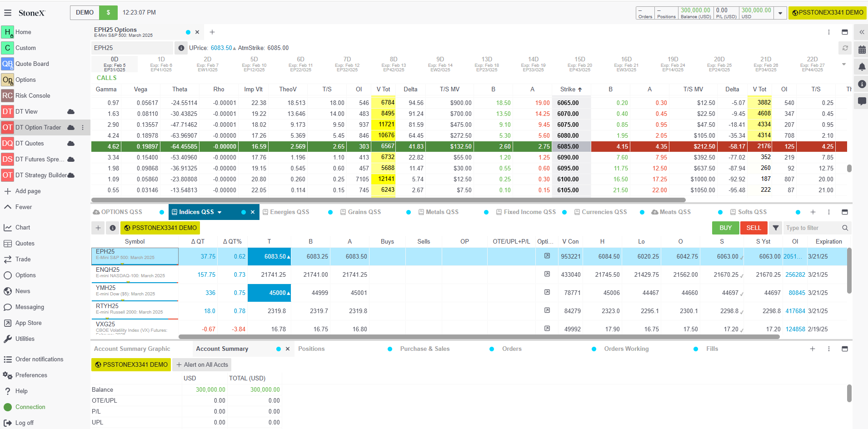Add a symbol to the Indices QSS
This screenshot has height=429, width=868.
(98, 228)
